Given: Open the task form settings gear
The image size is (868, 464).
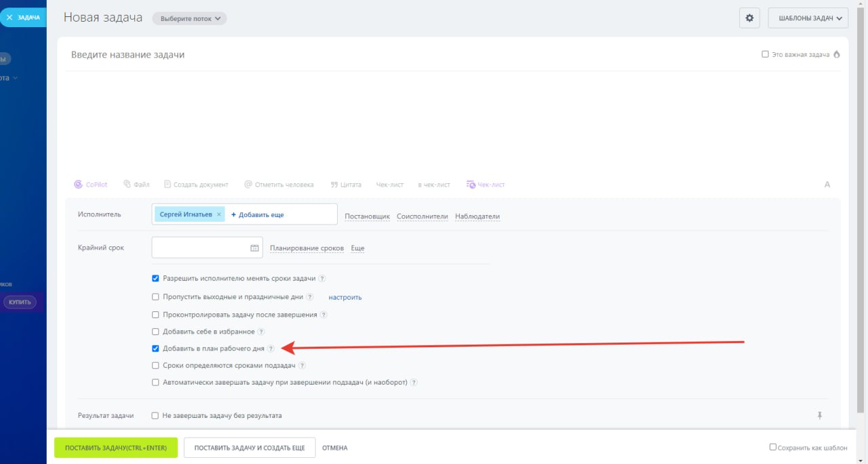Looking at the screenshot, I should click(x=749, y=18).
